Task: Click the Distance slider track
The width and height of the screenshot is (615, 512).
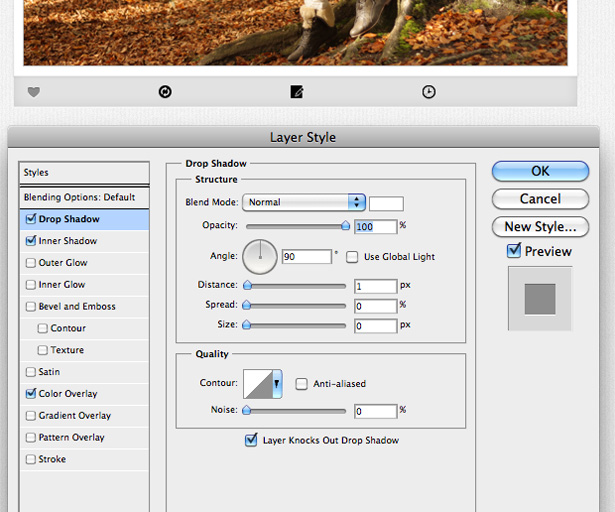Action: click(x=296, y=286)
